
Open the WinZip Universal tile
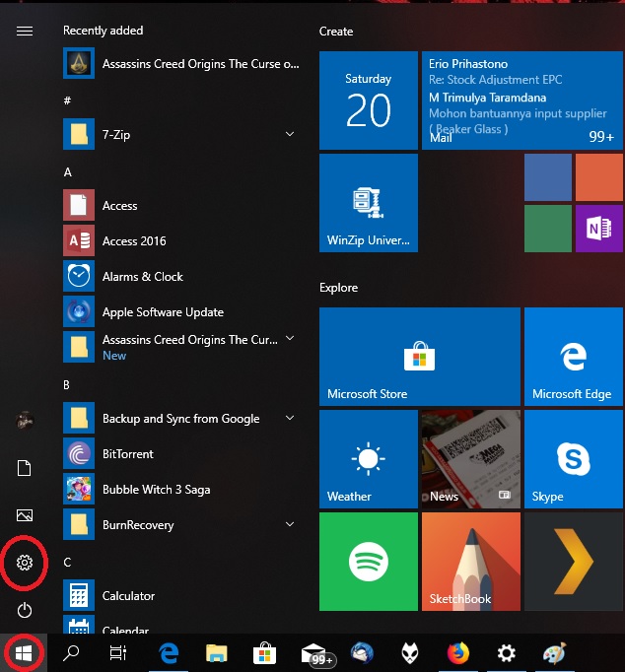[369, 203]
